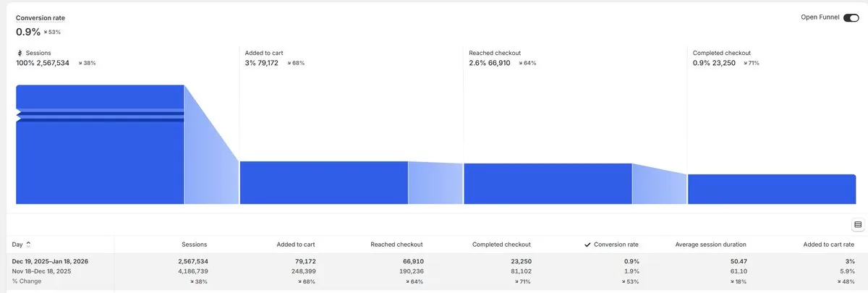This screenshot has width=868, height=293.
Task: Click the '100% 2,567,534' sessions funnel value
Action: 43,63
